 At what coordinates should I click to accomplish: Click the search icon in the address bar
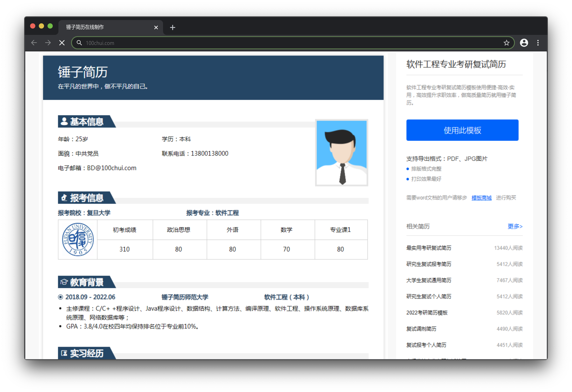pyautogui.click(x=79, y=43)
